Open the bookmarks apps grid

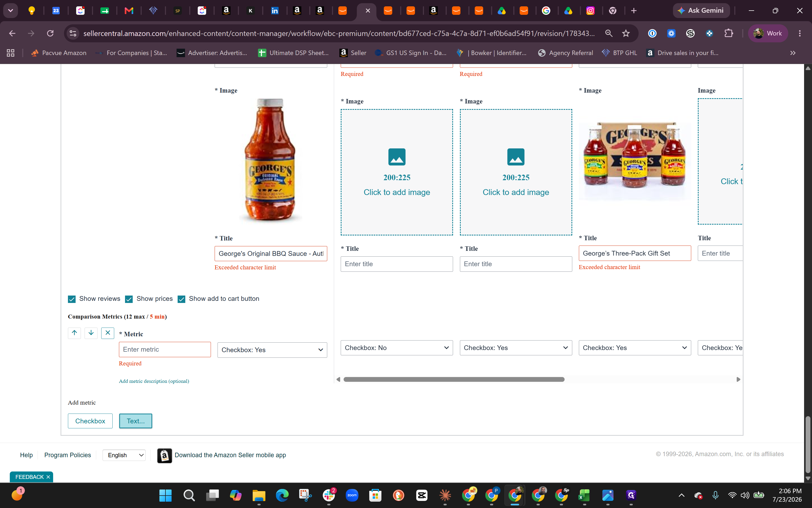point(11,53)
